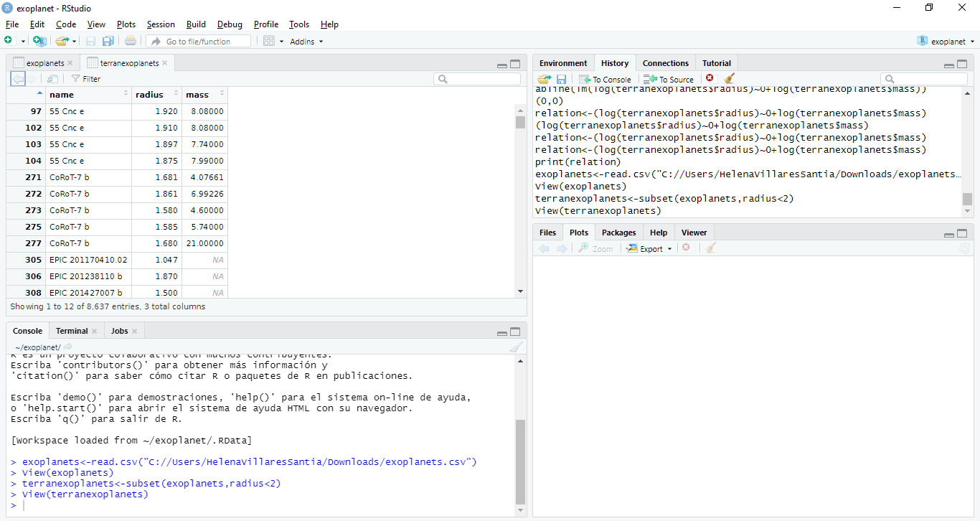
Task: Open the Addins dropdown
Action: (306, 42)
